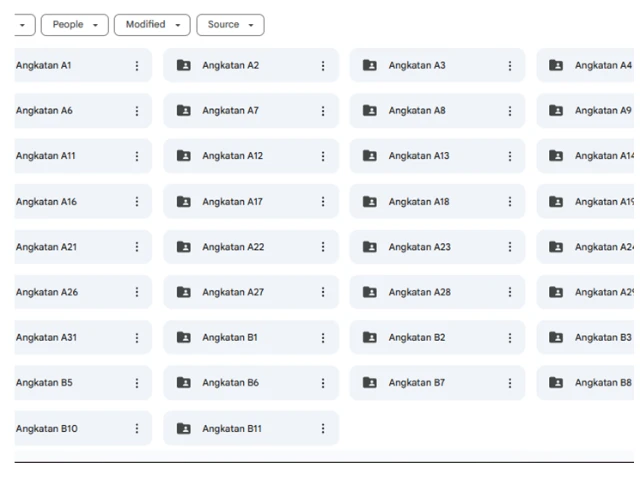640x480 pixels.
Task: Select the Angkatan B6 folder
Action: coord(251,383)
